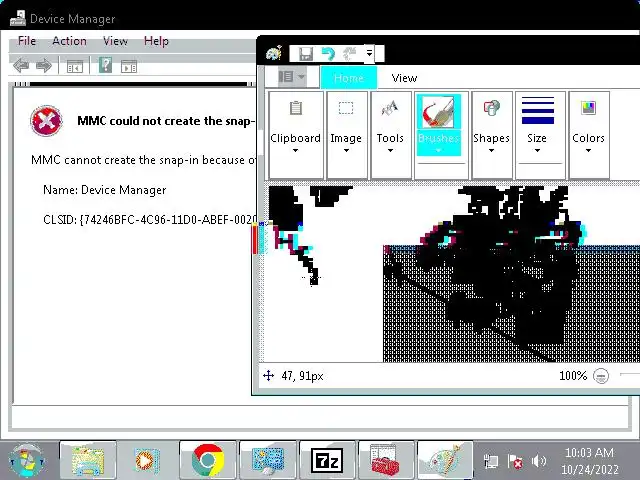The width and height of the screenshot is (640, 480).
Task: Click the Paint Redo arrow
Action: tap(349, 53)
